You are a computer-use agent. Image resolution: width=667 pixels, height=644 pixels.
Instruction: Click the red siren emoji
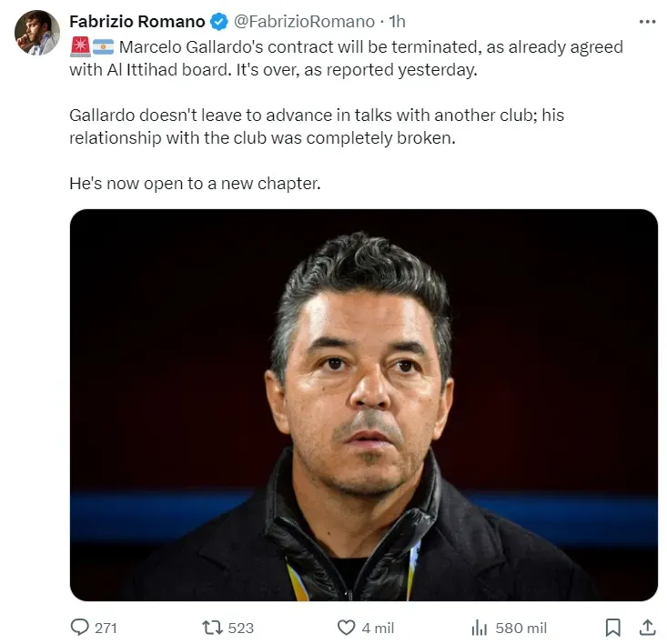80,46
